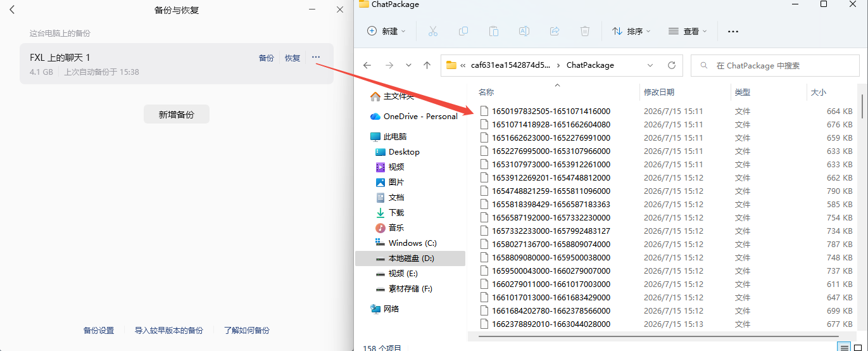
Task: Expand address bar history dropdown
Action: point(650,65)
